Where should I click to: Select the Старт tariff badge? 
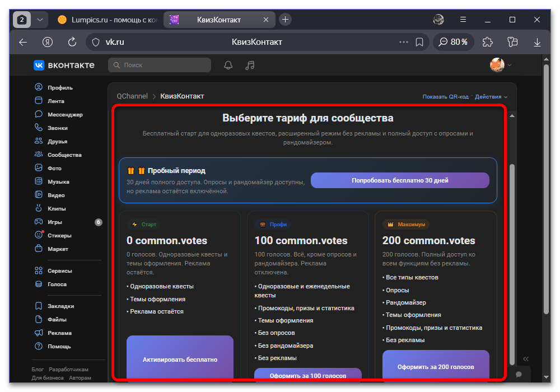144,224
